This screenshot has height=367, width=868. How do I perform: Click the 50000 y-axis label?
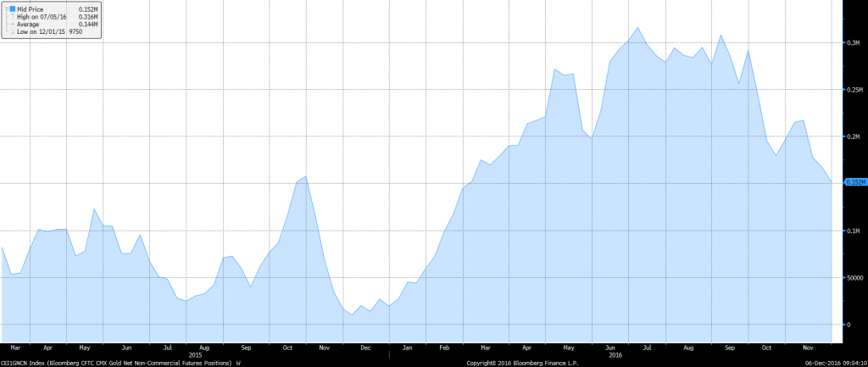point(854,278)
